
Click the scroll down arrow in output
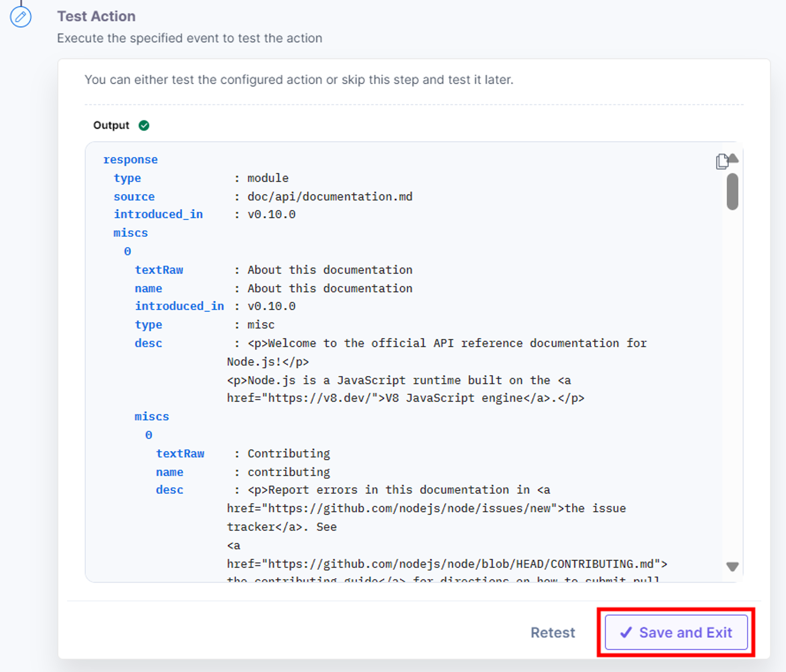(732, 567)
